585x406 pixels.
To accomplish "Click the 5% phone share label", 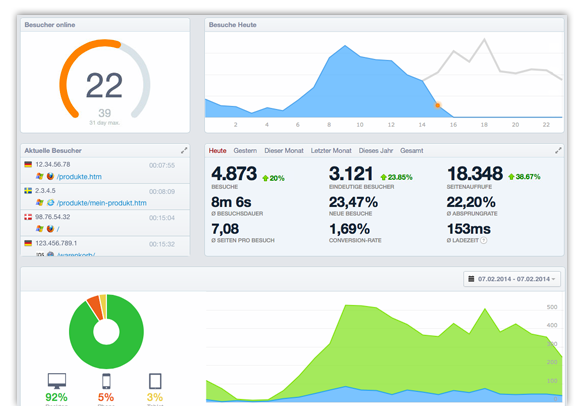I will [x=106, y=397].
